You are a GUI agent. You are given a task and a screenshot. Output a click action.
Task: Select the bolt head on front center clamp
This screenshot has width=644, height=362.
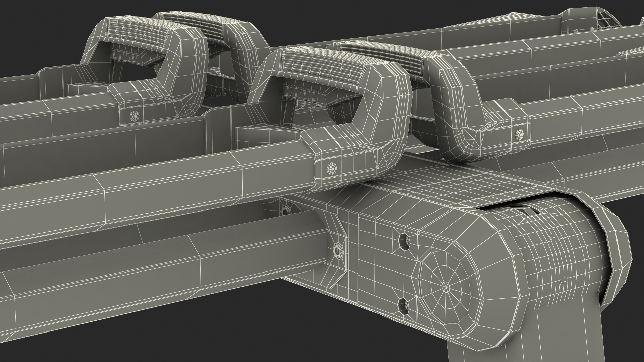(x=332, y=168)
